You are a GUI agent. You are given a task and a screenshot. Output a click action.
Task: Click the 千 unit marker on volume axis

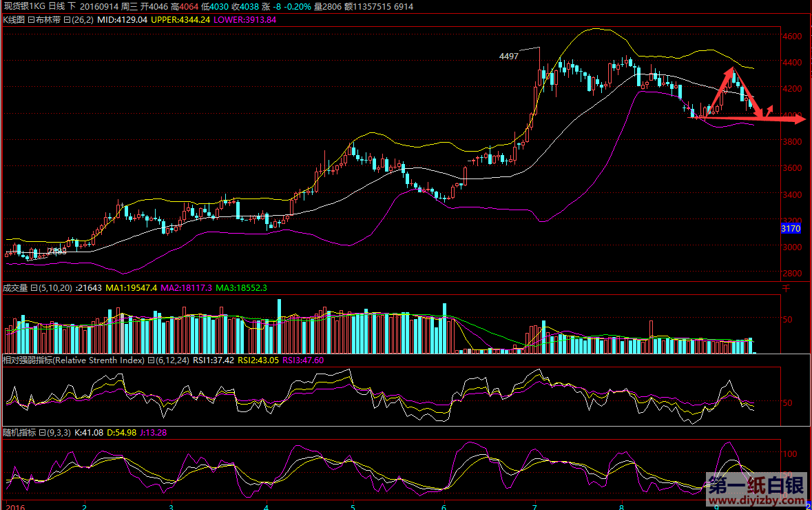point(786,287)
